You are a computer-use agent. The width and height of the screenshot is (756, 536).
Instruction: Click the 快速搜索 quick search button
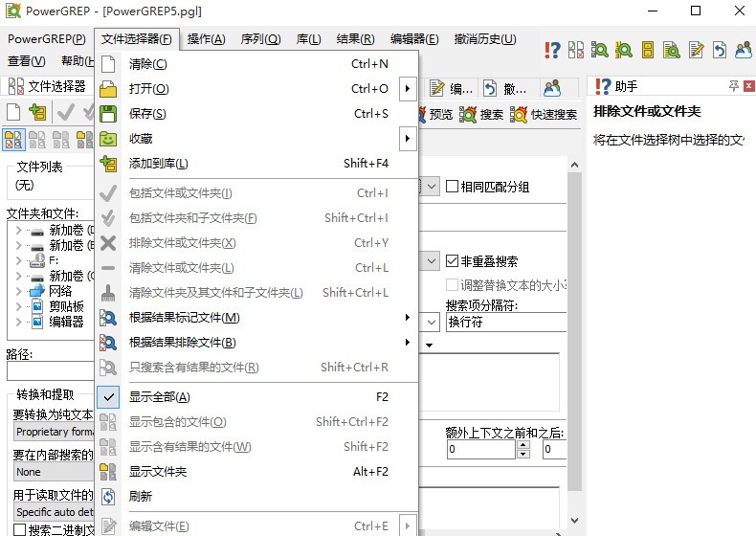[x=544, y=114]
